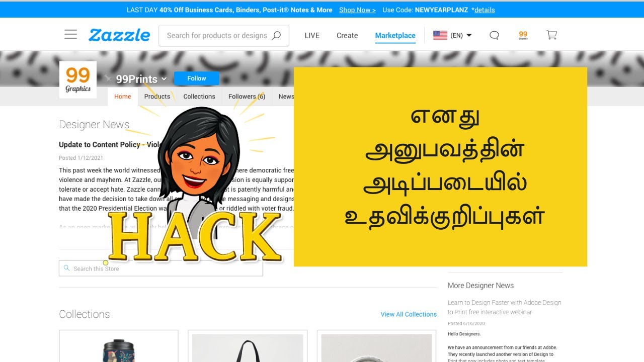The height and width of the screenshot is (362, 644).
Task: Click the Designer News heading
Action: tap(94, 125)
